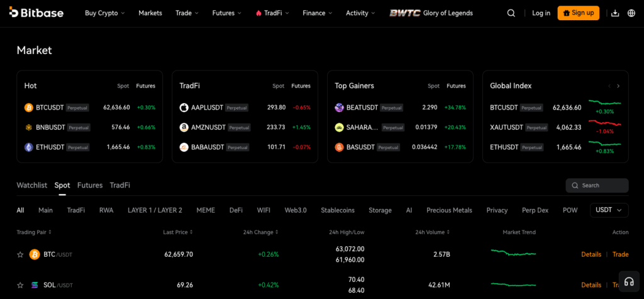The width and height of the screenshot is (644, 299).
Task: Filter by the MEME category
Action: click(206, 210)
